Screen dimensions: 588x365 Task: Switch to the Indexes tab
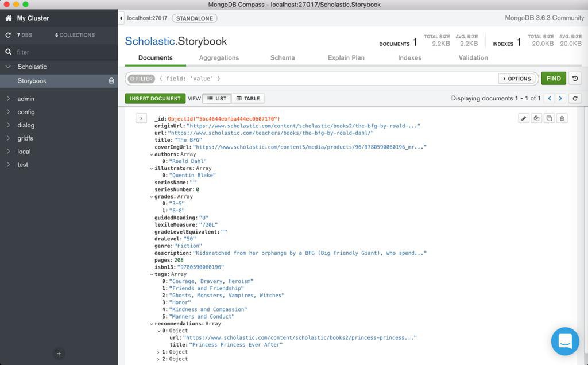coord(409,58)
